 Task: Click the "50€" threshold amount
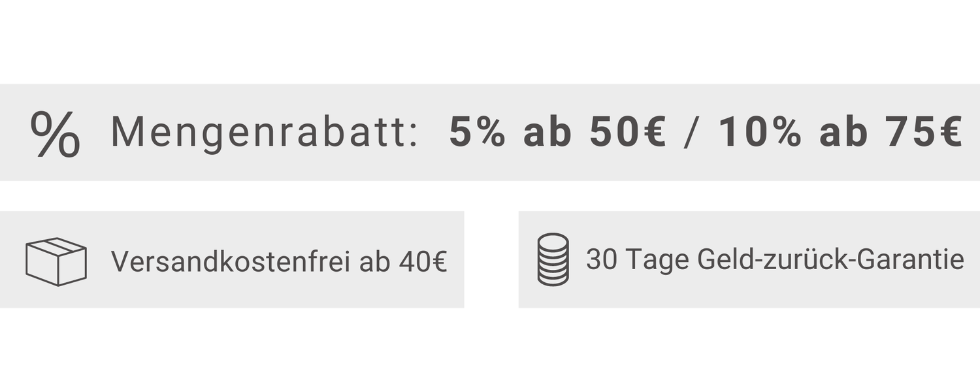click(x=629, y=133)
